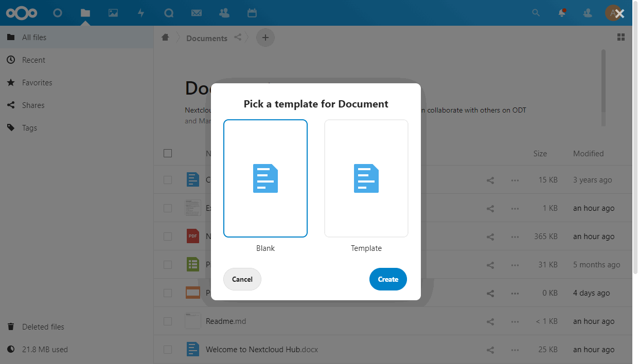This screenshot has width=638, height=364.
Task: Cancel the template picker dialog
Action: click(x=242, y=279)
